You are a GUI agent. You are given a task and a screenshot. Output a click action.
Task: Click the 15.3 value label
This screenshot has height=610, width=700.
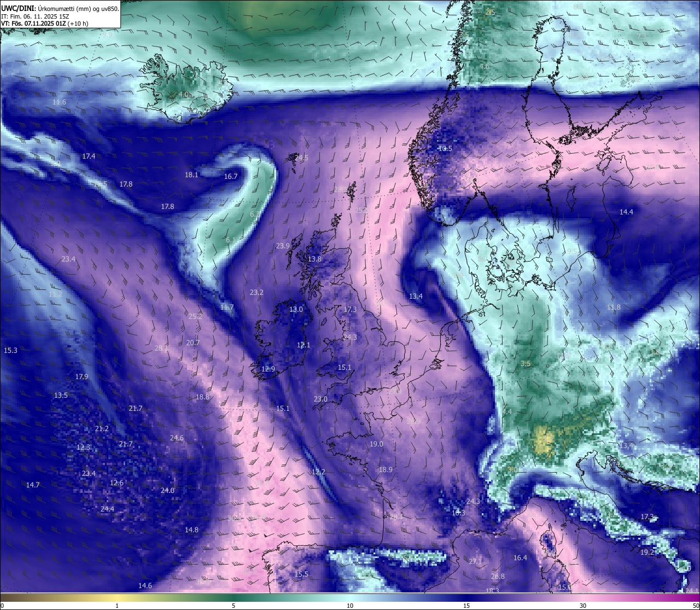pyautogui.click(x=10, y=350)
